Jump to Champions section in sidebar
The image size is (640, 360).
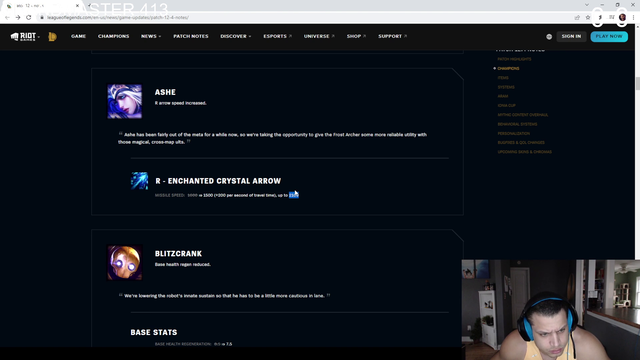(x=508, y=69)
